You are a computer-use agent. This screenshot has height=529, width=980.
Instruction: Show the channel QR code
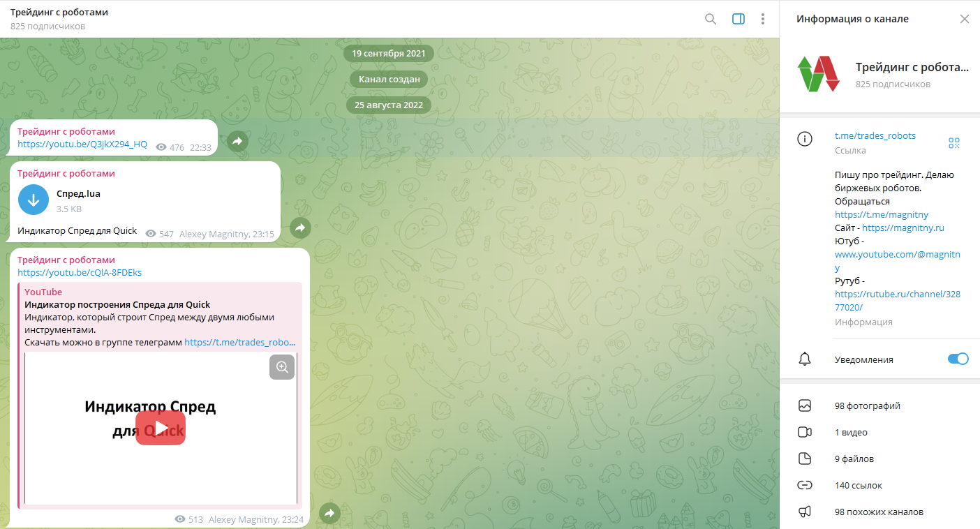(954, 143)
